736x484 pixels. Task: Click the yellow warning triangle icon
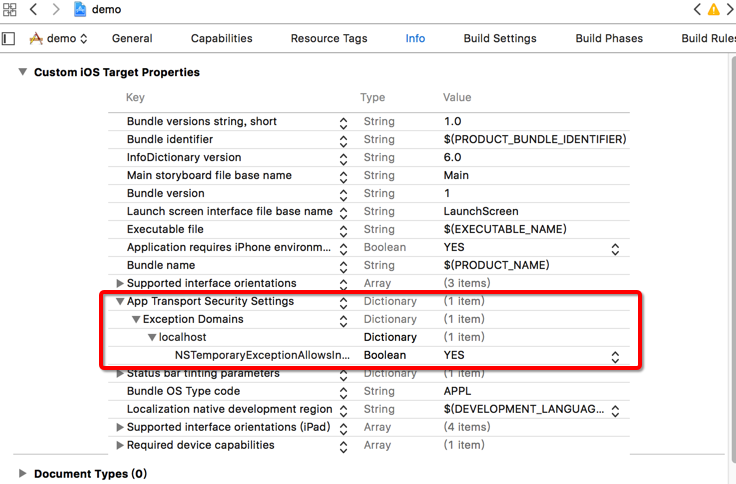[x=713, y=10]
